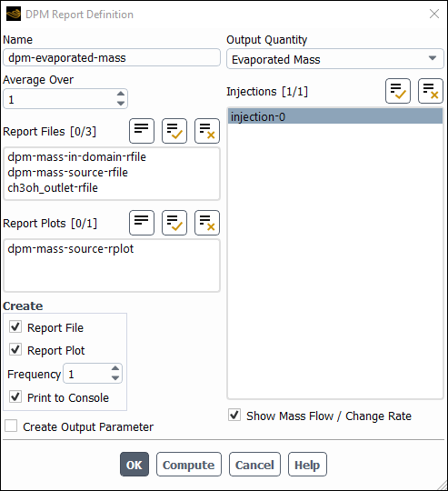Viewport: 448px width, 491px height.
Task: Click the filter text icon for Report Plots
Action: 142,223
